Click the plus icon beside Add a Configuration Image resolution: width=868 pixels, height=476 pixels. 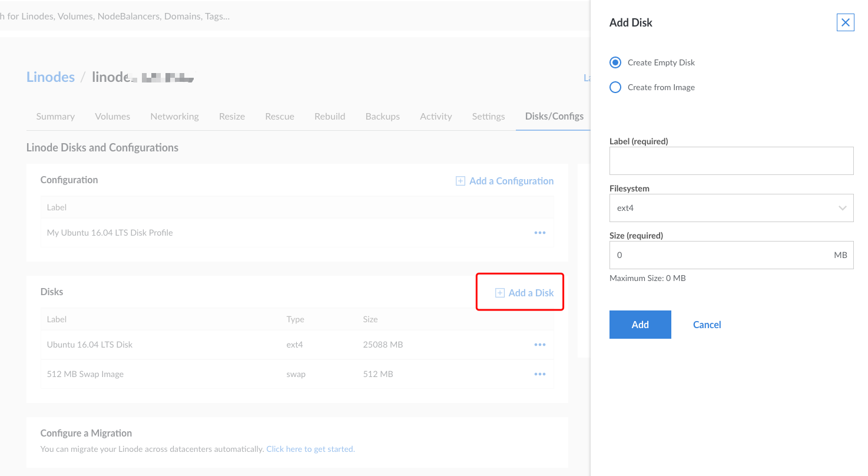tap(460, 180)
